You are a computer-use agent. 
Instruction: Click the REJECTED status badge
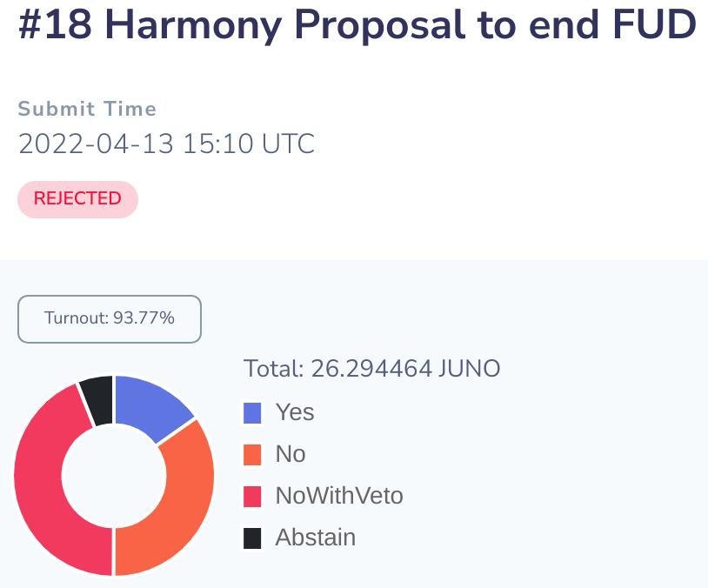click(x=77, y=199)
